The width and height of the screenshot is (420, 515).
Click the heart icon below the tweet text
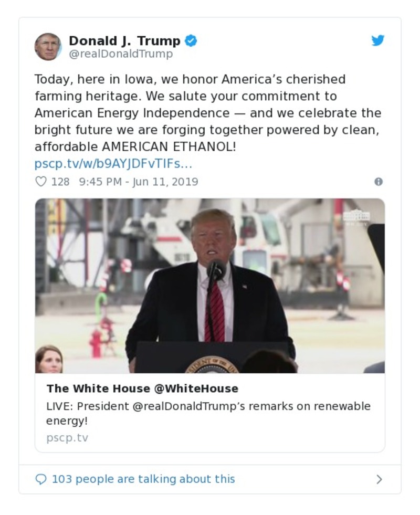[40, 181]
